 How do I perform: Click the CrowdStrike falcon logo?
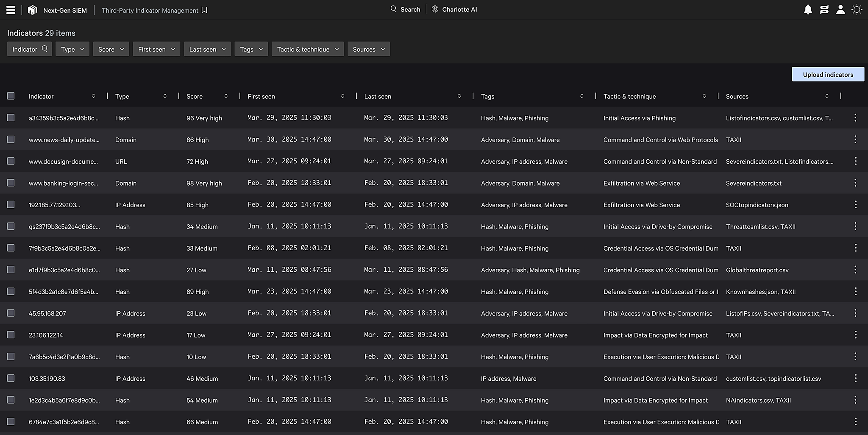(32, 10)
